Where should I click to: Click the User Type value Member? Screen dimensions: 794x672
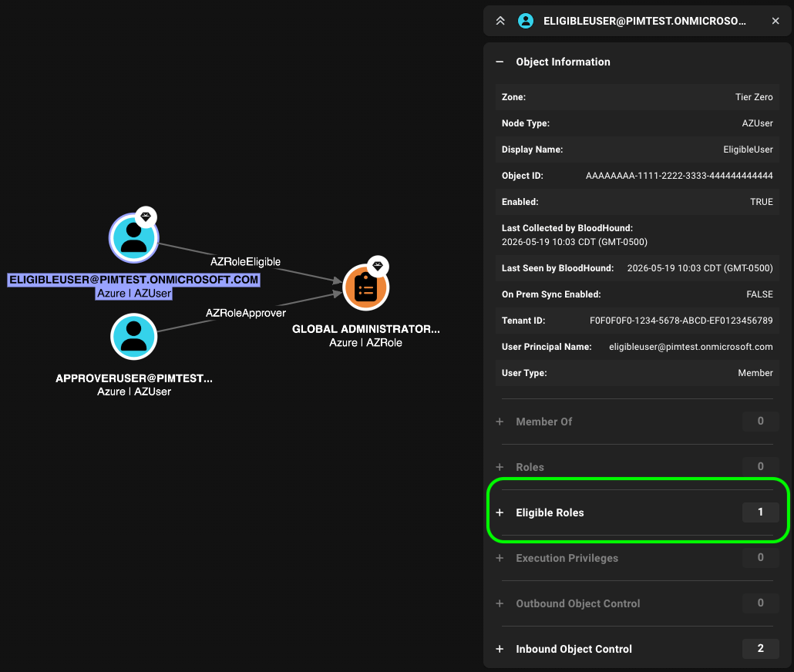[755, 373]
